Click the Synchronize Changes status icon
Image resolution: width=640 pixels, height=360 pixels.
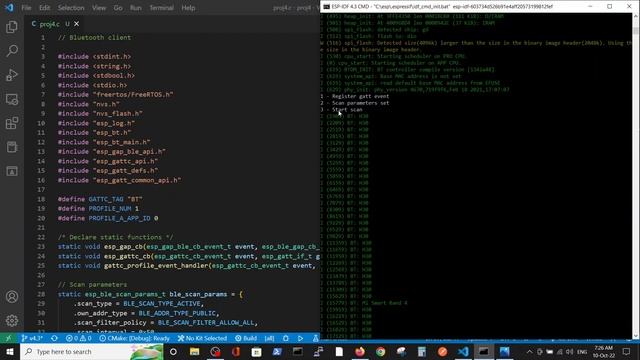54,338
